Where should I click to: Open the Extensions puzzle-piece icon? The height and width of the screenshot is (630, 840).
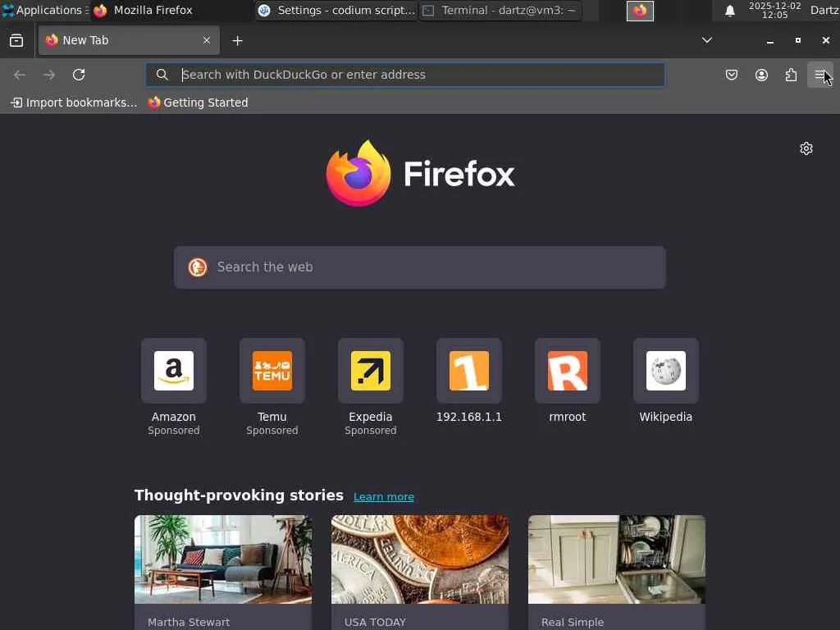[791, 75]
